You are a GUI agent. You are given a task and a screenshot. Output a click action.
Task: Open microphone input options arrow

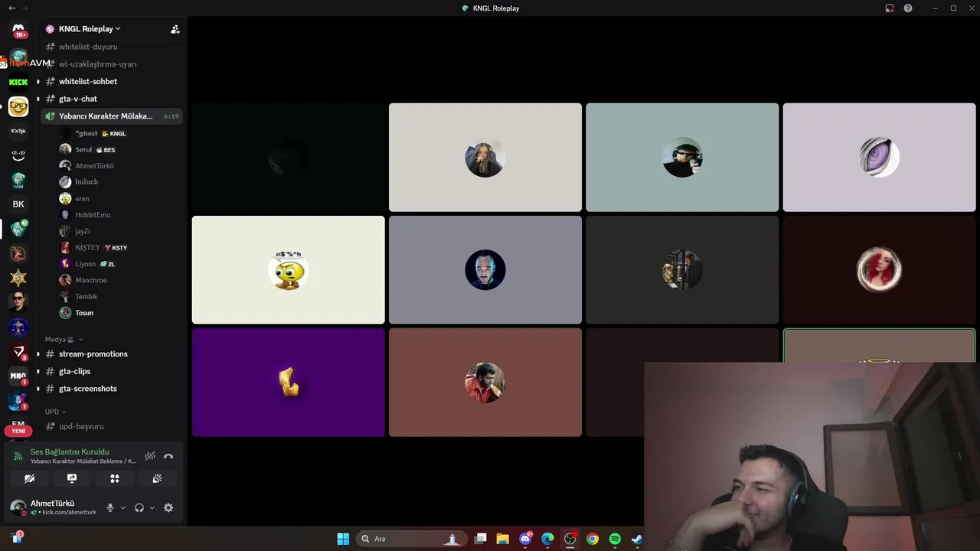point(122,507)
